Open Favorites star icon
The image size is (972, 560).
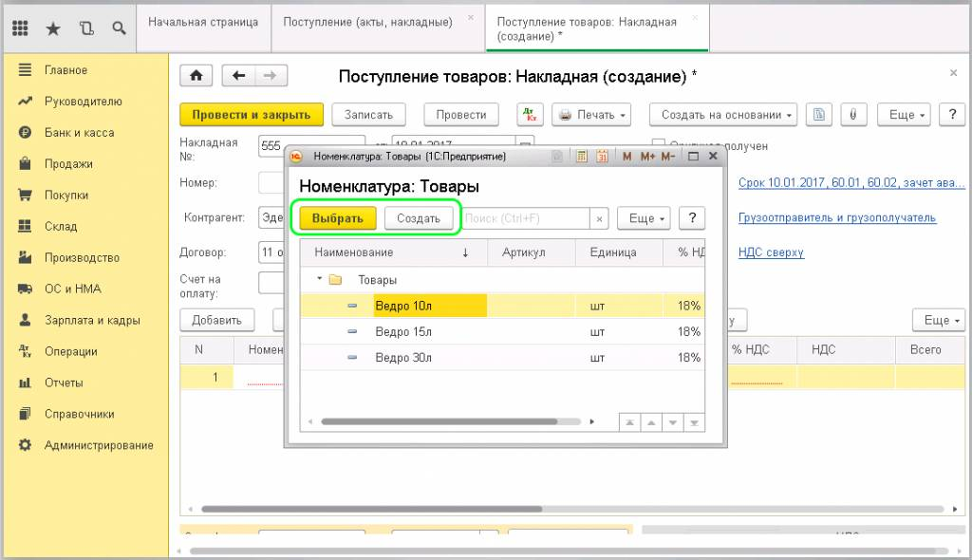coord(53,28)
